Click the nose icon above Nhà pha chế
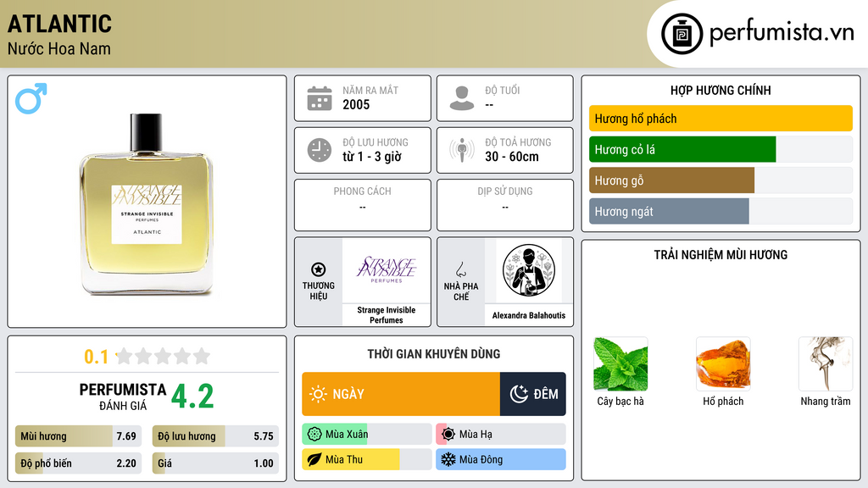The width and height of the screenshot is (868, 488). (x=460, y=269)
